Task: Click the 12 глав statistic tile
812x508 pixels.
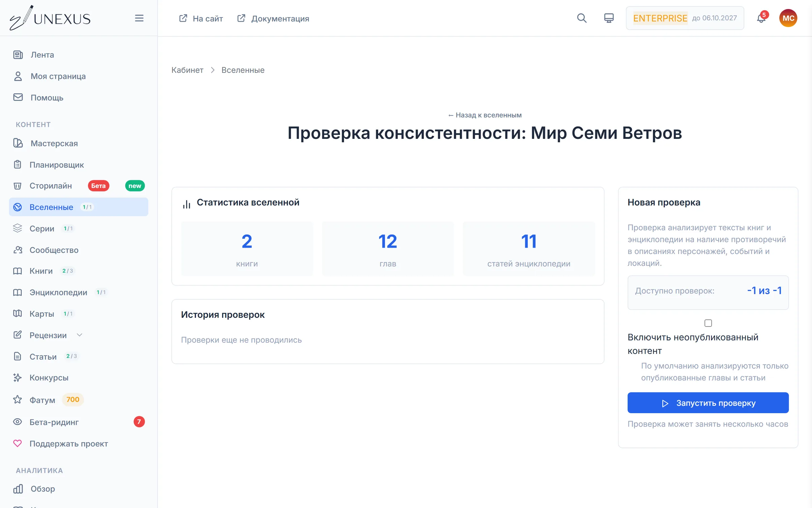Action: [x=388, y=249]
